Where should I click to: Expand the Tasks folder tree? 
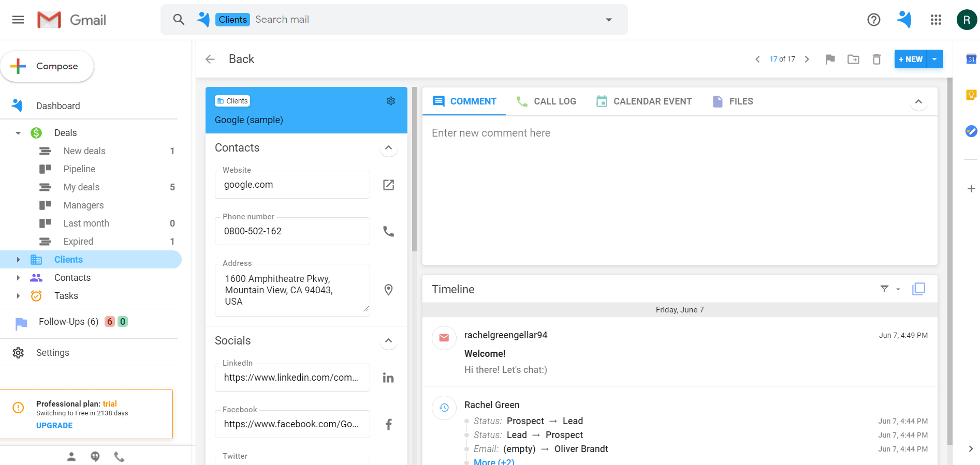[x=18, y=296]
